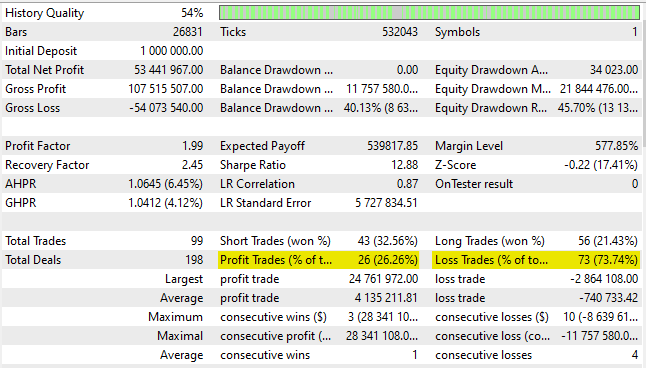Click the Short Trades value 43 (32.56%)
This screenshot has width=646, height=368.
click(388, 240)
